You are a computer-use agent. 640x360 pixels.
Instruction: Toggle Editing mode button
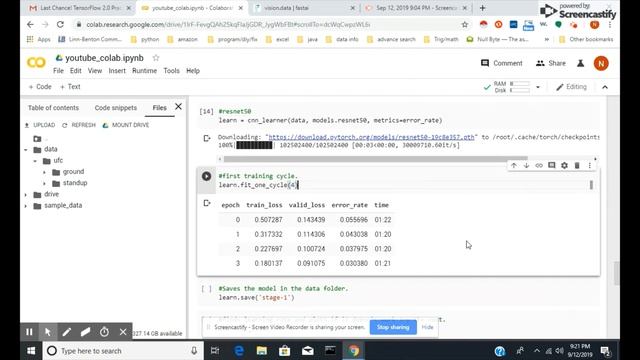click(x=571, y=87)
